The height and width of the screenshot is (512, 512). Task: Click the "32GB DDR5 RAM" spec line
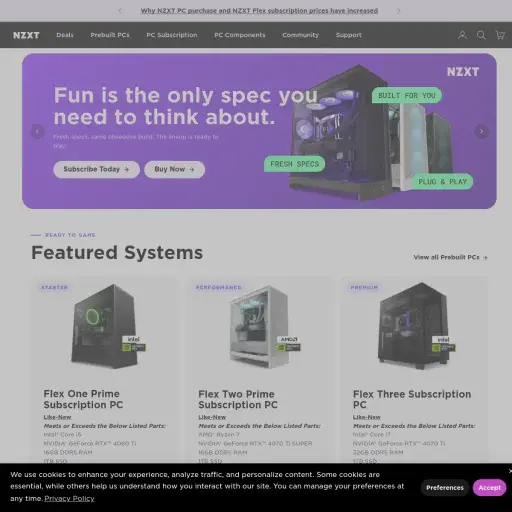click(378, 452)
